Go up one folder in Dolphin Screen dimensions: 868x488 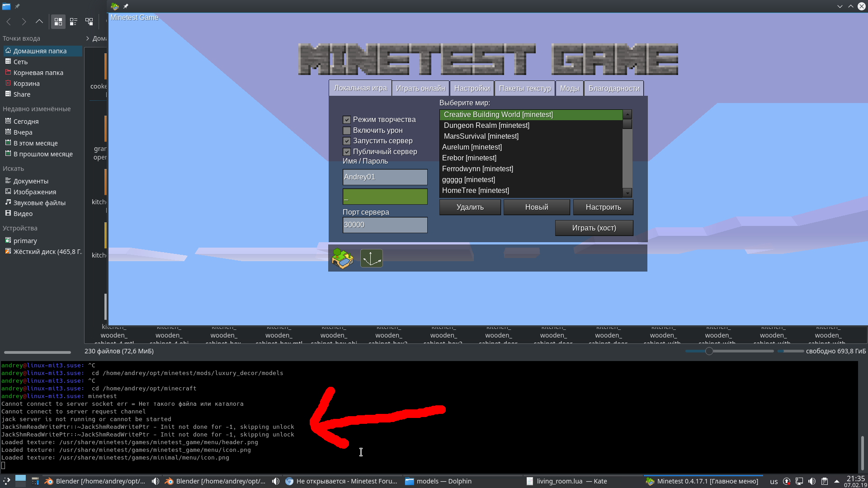39,21
